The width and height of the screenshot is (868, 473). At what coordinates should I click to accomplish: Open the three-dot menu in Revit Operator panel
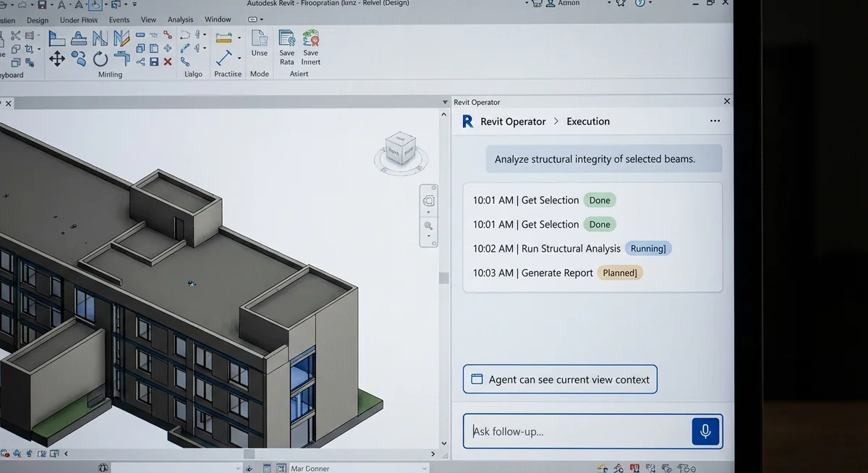(x=715, y=121)
